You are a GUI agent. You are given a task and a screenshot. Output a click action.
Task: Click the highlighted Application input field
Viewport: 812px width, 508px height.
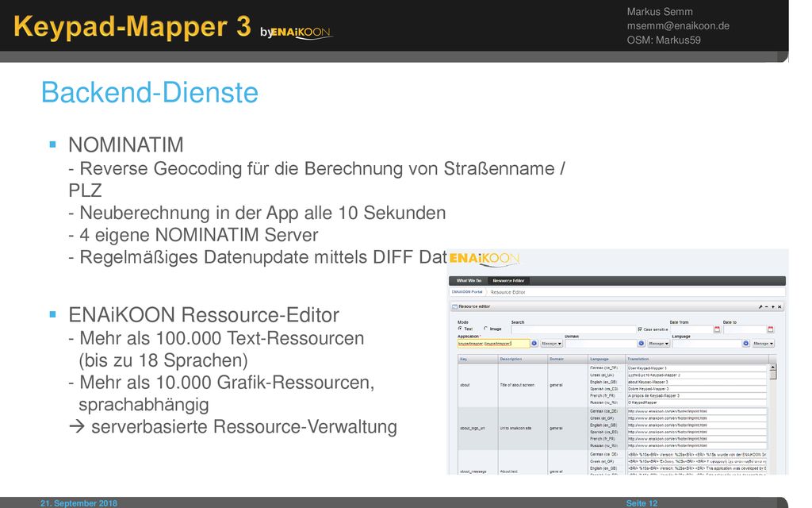click(493, 343)
